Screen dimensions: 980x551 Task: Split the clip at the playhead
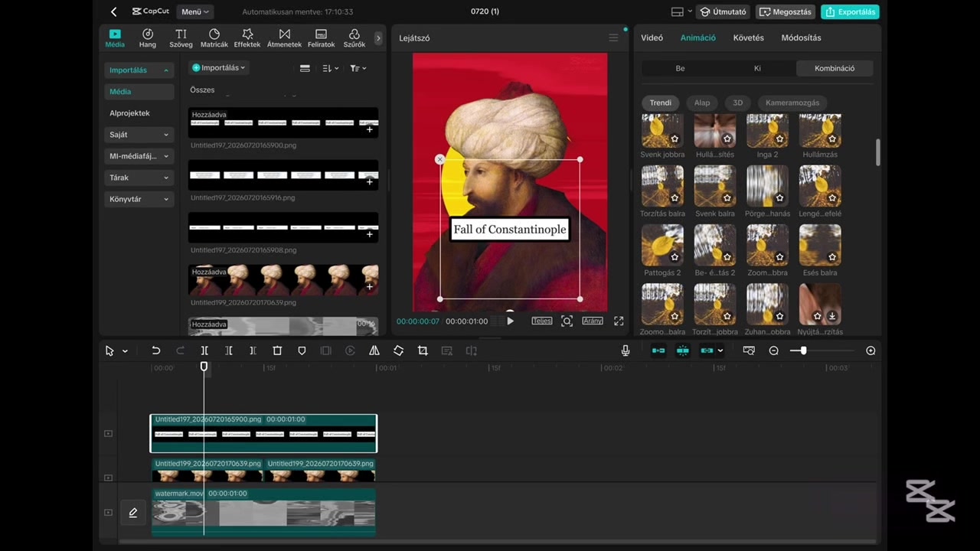click(204, 350)
